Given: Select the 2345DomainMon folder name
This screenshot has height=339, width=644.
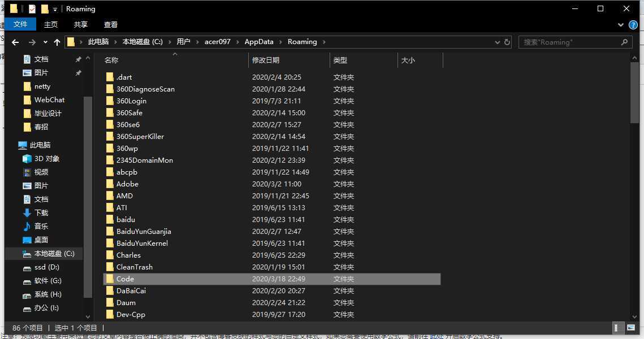Looking at the screenshot, I should click(x=145, y=160).
